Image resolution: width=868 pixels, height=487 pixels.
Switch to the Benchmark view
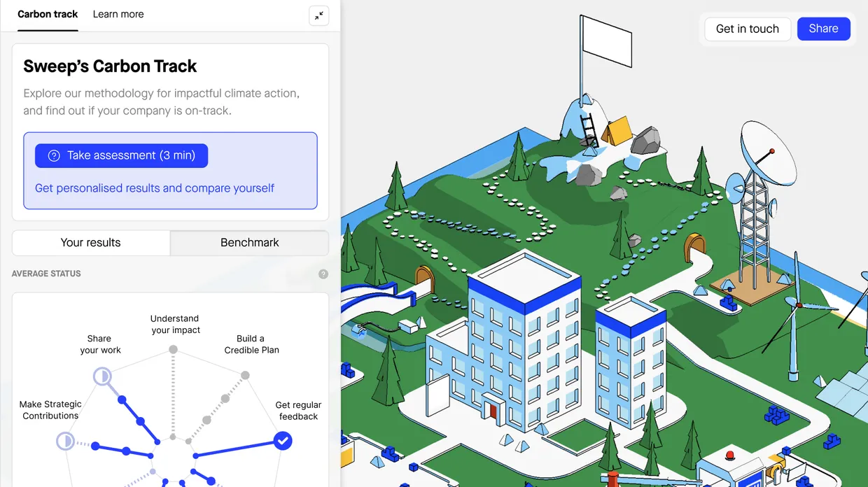point(249,243)
